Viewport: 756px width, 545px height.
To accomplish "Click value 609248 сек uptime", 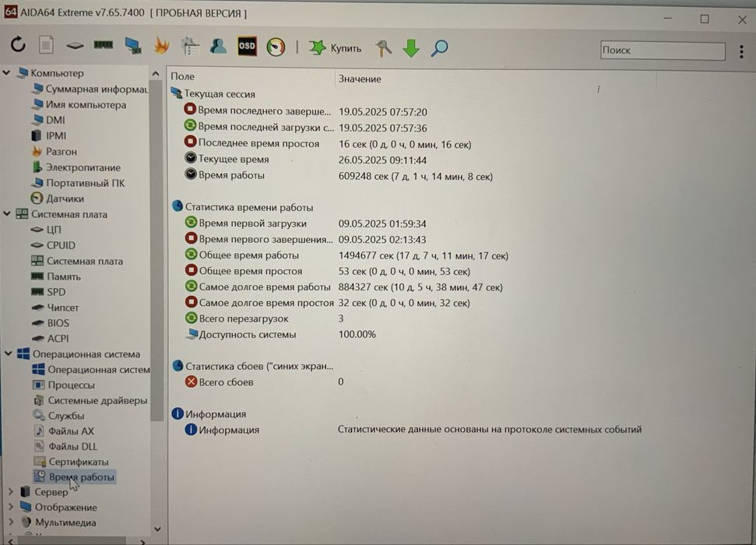I will [416, 177].
